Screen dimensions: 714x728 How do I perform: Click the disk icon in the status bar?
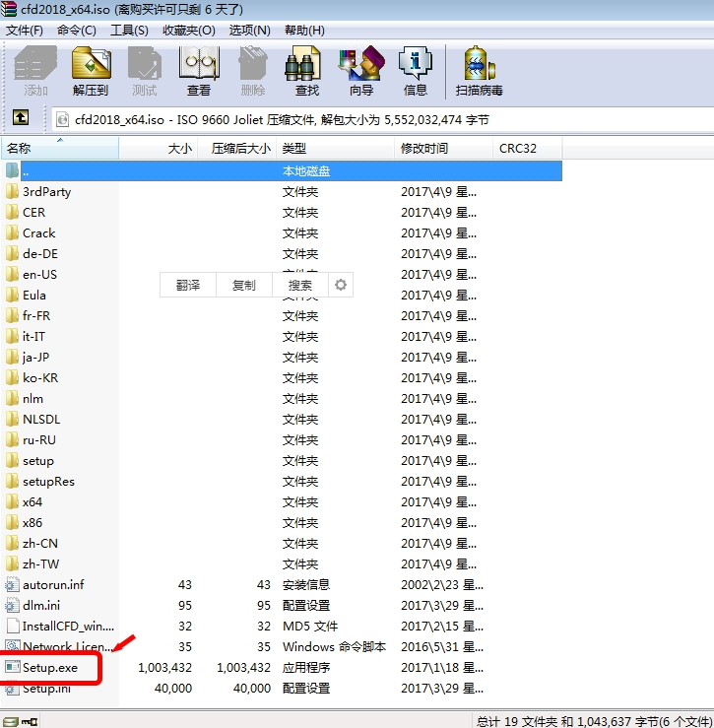click(10, 722)
